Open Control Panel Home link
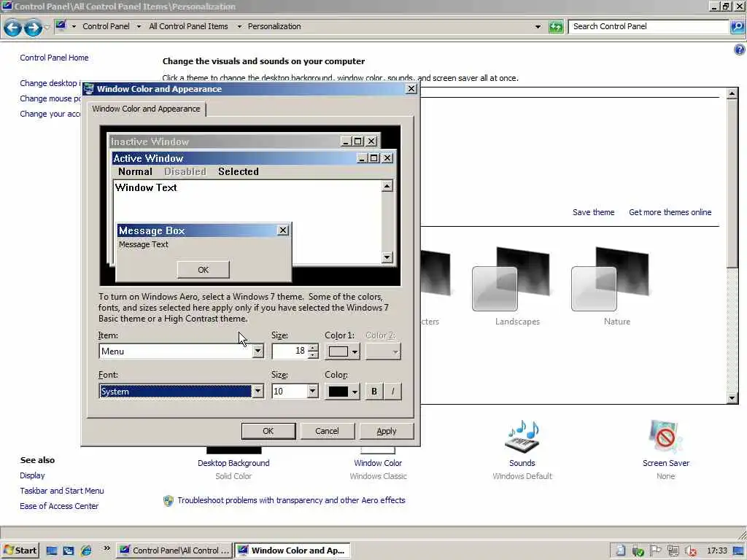 pyautogui.click(x=54, y=58)
